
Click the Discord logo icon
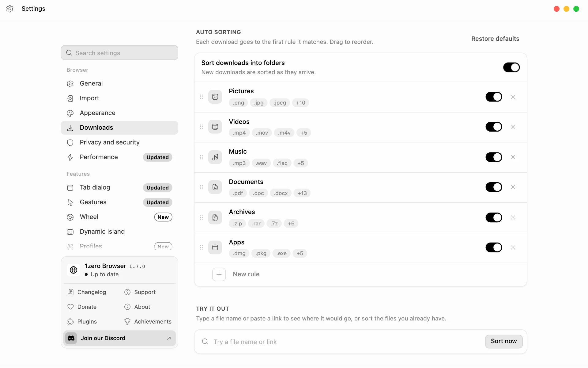pos(71,338)
